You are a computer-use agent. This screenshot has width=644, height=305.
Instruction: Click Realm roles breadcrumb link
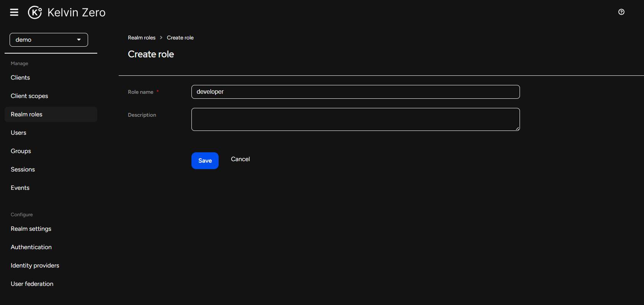point(142,38)
